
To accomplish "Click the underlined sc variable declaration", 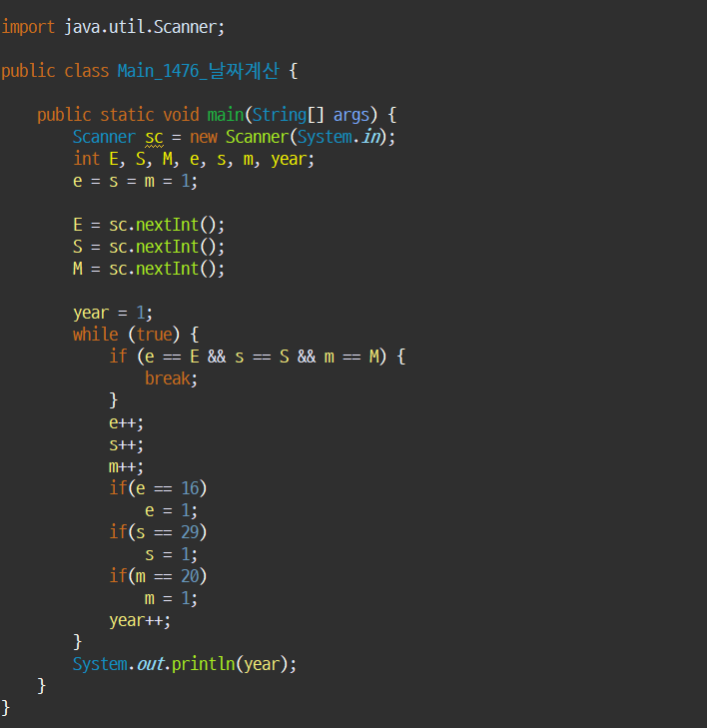I will 154,138.
